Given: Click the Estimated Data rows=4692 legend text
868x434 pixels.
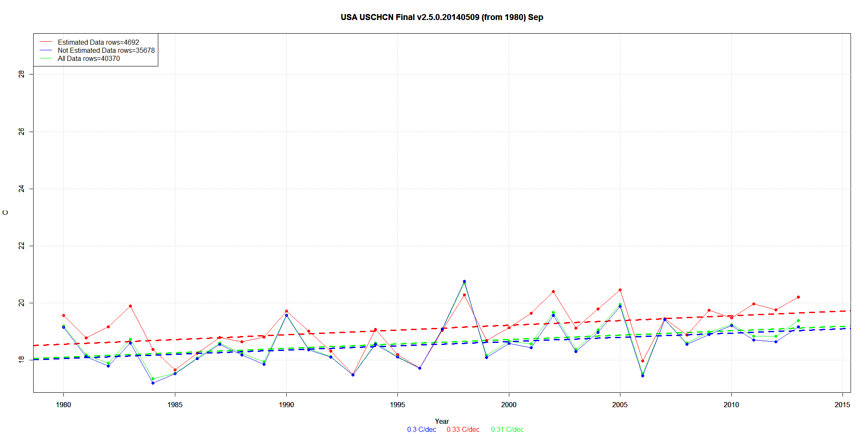Looking at the screenshot, I should click(98, 42).
